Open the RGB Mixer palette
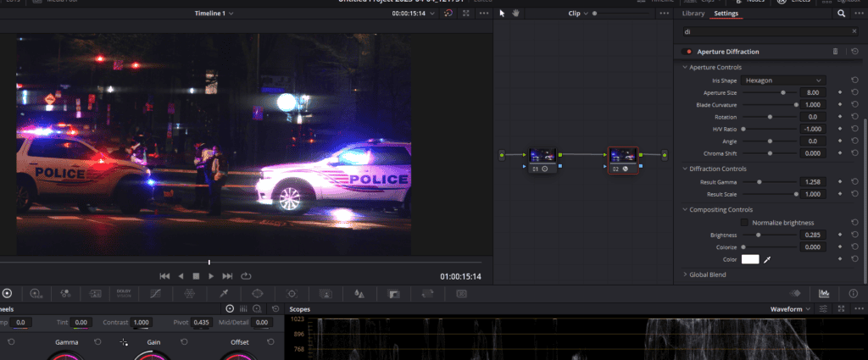The width and height of the screenshot is (868, 360). 65,294
